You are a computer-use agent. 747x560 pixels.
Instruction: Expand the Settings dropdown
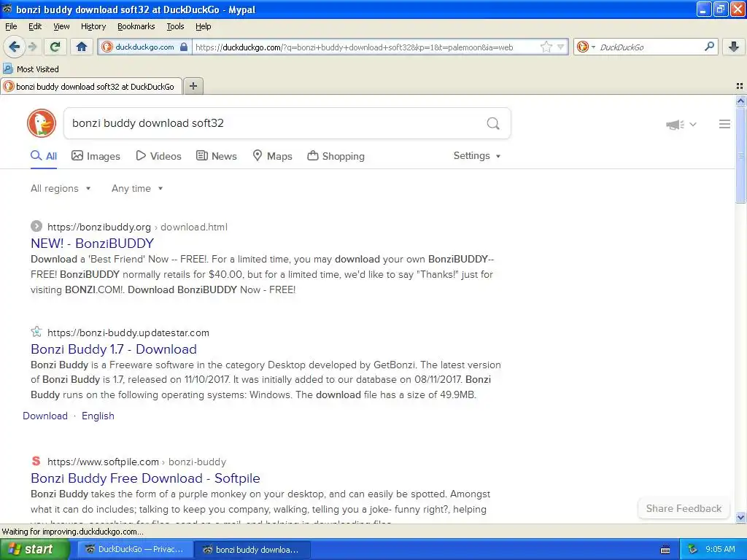pos(477,156)
